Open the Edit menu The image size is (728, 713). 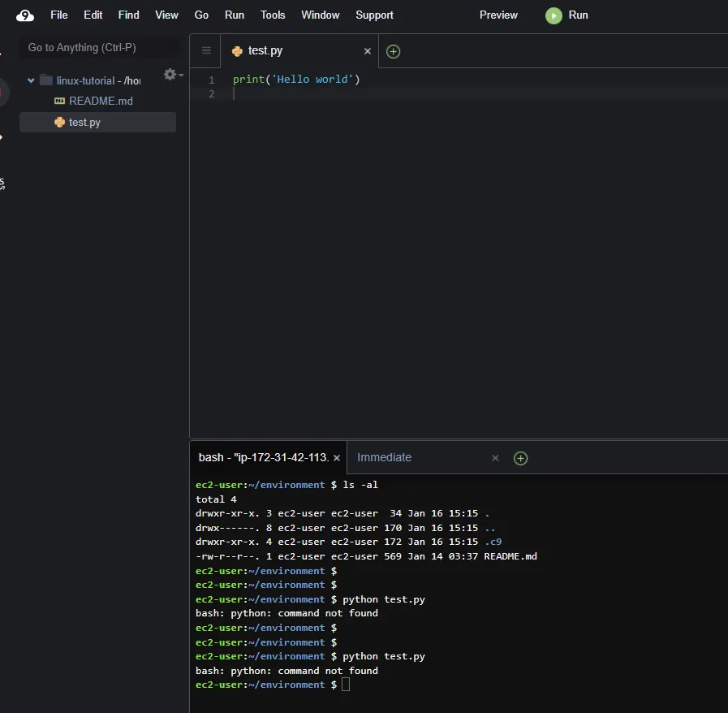click(x=93, y=15)
